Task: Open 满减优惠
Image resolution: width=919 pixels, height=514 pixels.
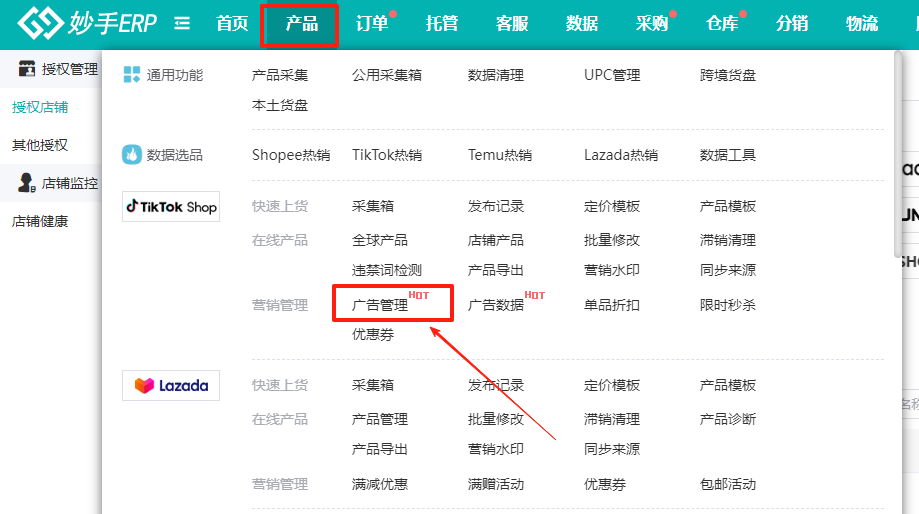Action: click(380, 484)
